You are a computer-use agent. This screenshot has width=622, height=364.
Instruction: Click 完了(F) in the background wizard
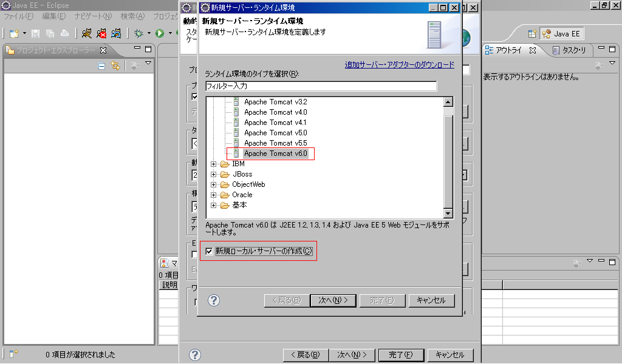(401, 355)
